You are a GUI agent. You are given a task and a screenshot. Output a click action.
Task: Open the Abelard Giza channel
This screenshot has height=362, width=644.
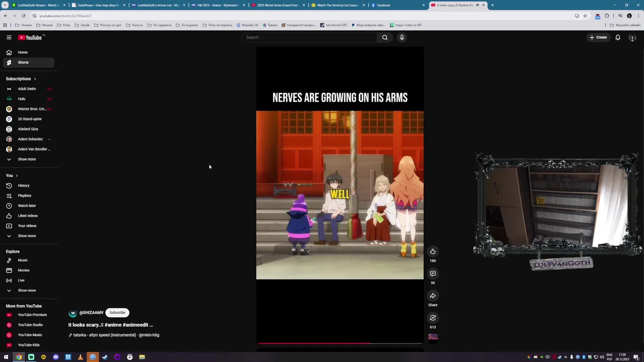(28, 129)
